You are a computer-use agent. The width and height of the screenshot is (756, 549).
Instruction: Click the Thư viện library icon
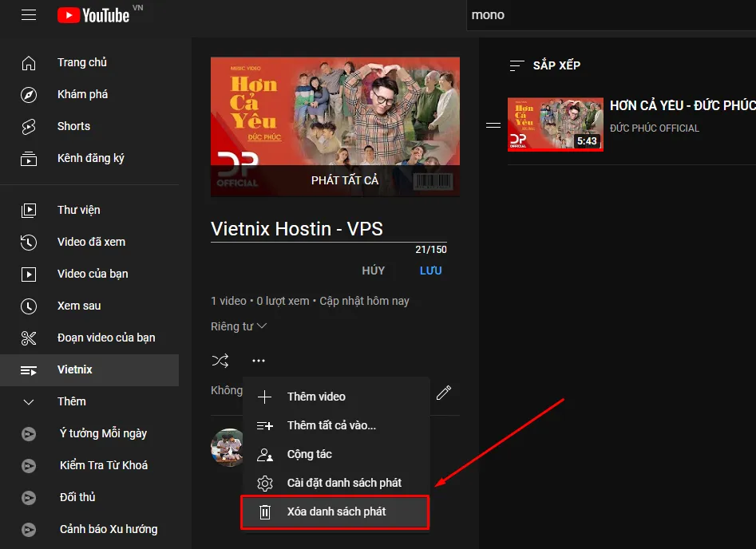click(29, 210)
